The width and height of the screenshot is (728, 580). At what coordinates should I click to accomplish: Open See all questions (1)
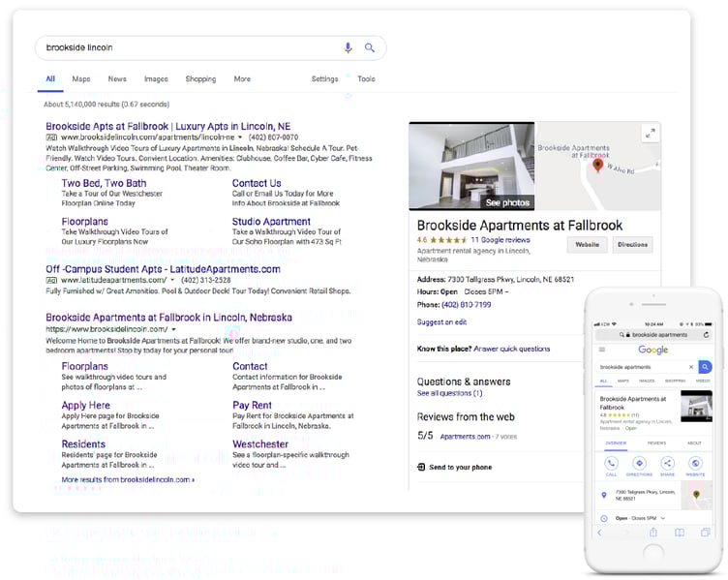tap(449, 393)
